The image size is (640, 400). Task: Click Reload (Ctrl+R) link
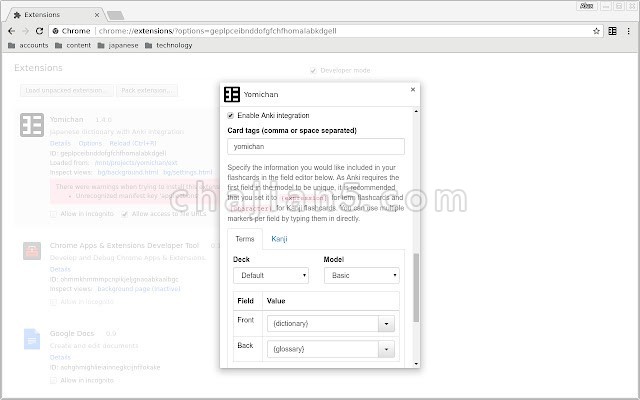(x=133, y=143)
